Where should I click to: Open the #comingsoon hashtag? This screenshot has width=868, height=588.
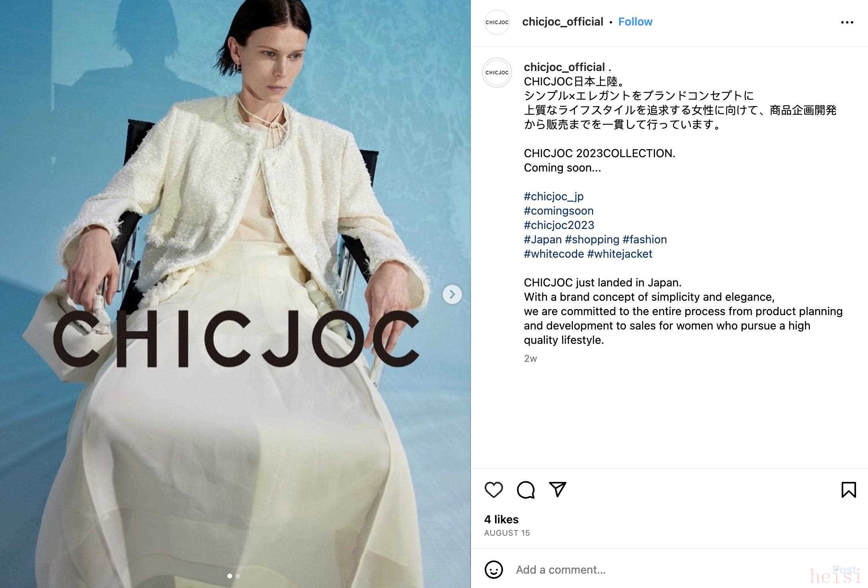tap(558, 211)
